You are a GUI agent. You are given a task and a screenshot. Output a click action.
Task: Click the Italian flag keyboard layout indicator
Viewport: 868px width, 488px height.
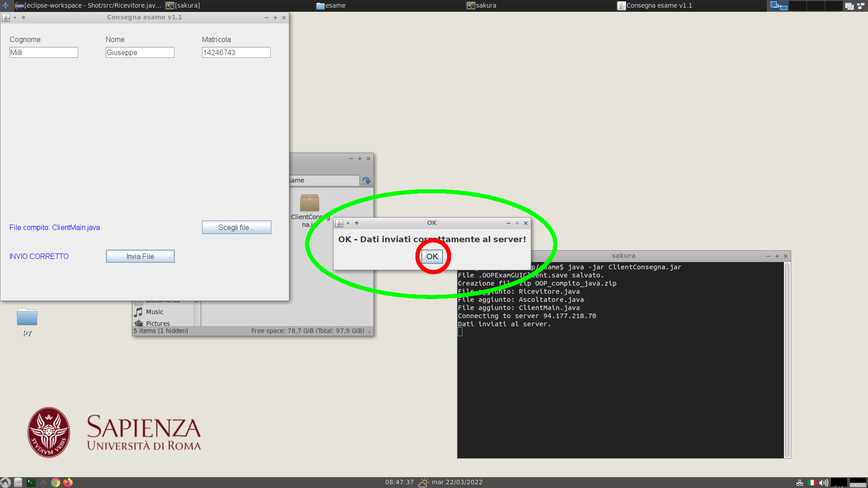(x=812, y=483)
